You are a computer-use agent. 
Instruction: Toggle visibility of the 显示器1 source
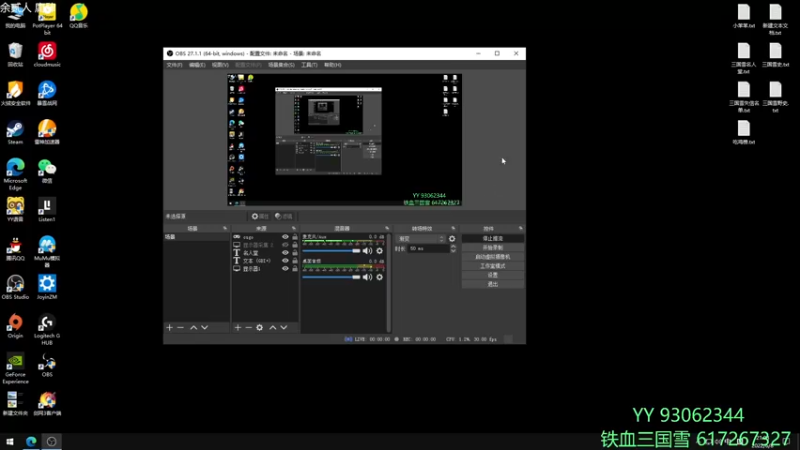coord(285,268)
